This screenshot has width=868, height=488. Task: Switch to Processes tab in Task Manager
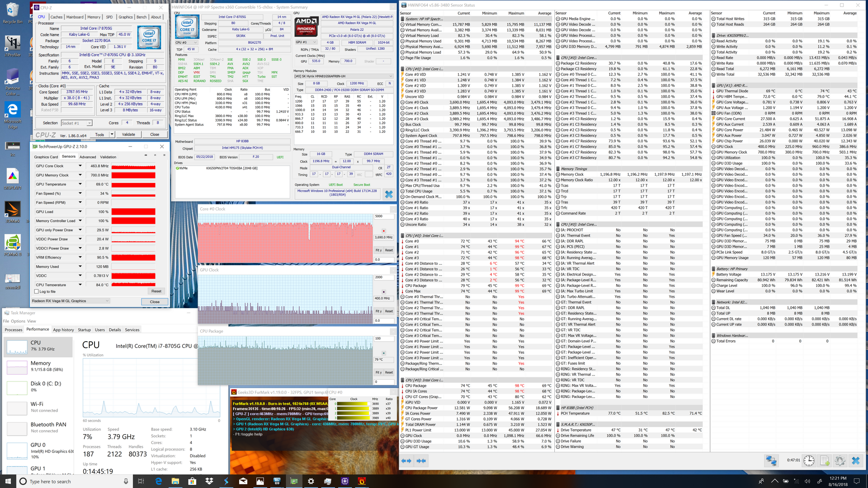click(x=14, y=330)
